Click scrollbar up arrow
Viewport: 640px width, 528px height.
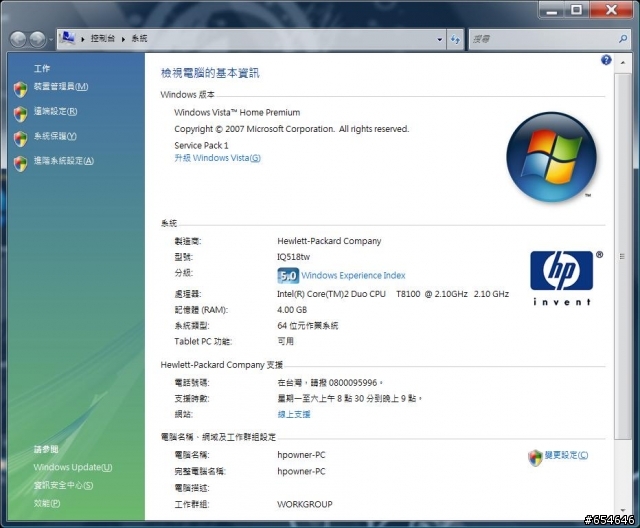point(622,62)
